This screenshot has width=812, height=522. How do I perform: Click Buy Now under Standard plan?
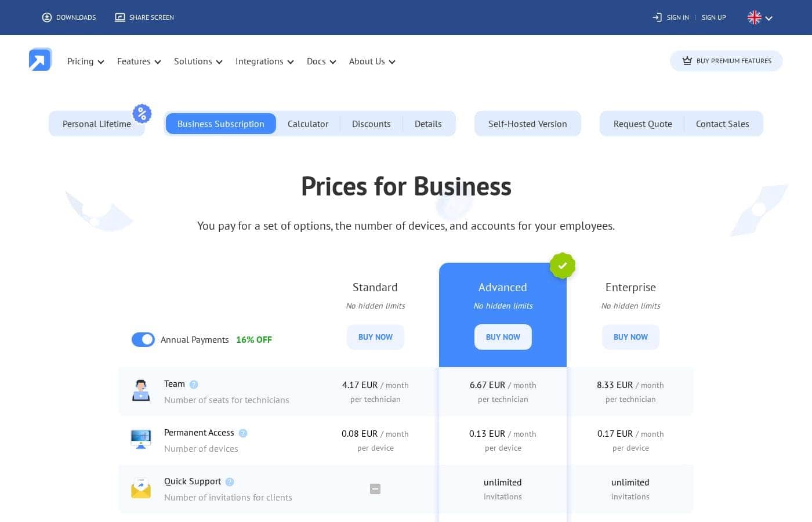[x=375, y=337]
